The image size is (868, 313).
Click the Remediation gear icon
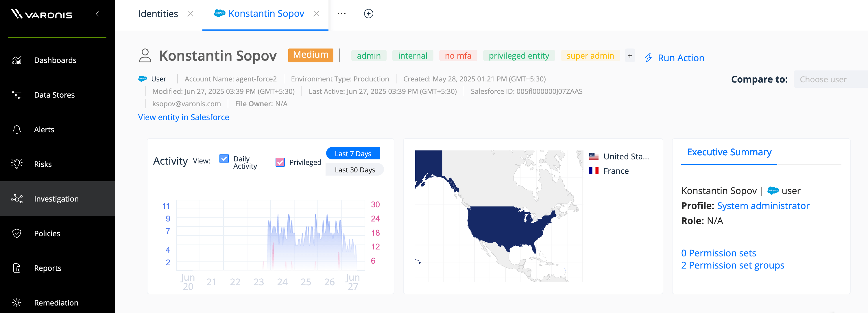tap(17, 303)
